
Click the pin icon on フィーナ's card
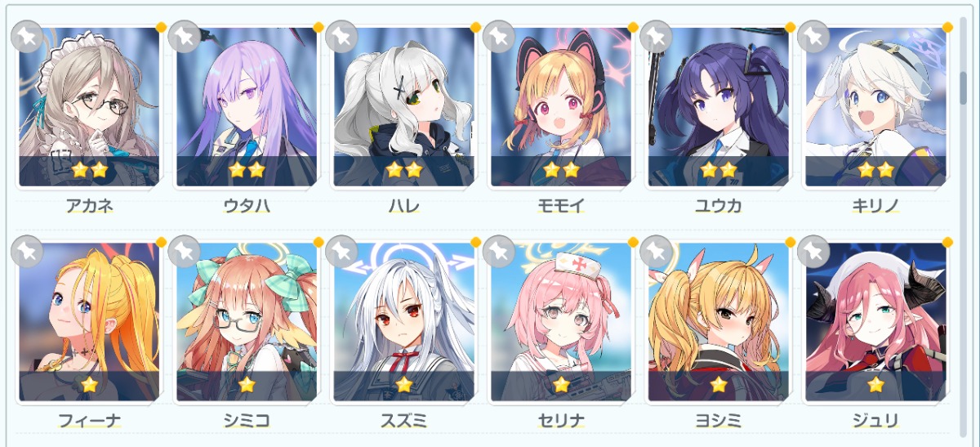click(x=27, y=252)
